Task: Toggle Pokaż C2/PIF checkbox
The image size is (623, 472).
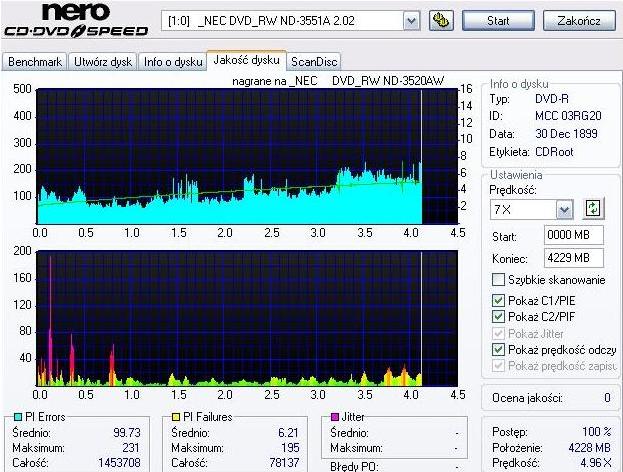Action: point(498,317)
